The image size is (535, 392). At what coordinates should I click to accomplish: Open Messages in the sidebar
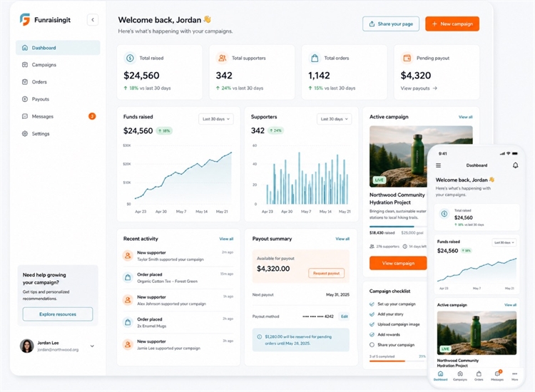58,116
